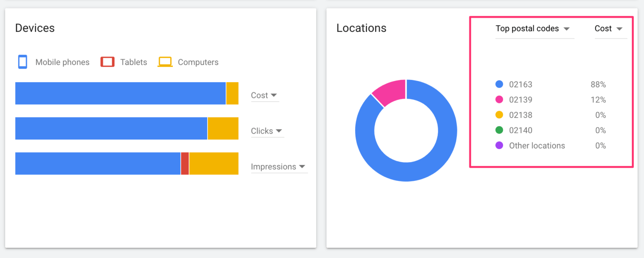The height and width of the screenshot is (258, 644).
Task: Click the Computers laptop icon
Action: 165,62
